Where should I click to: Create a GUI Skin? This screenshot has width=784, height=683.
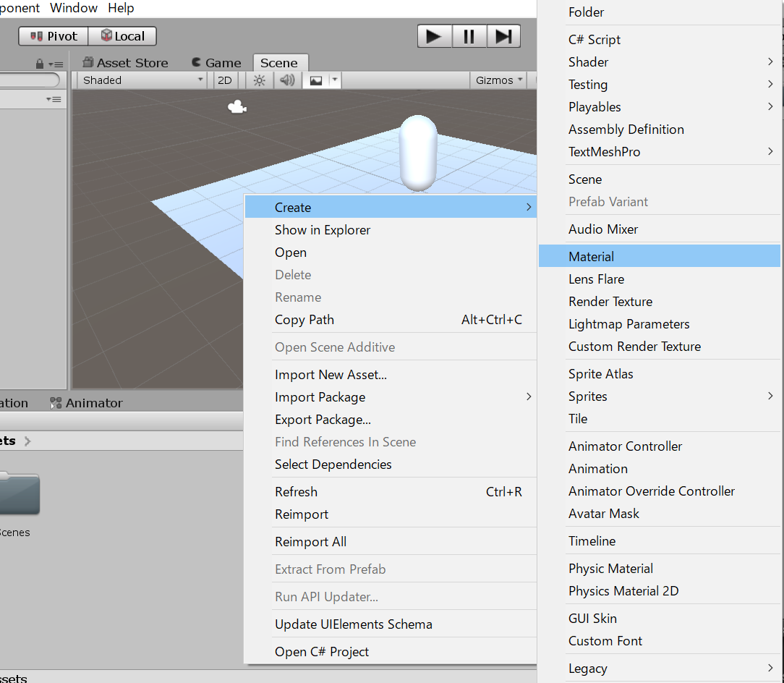pos(660,618)
